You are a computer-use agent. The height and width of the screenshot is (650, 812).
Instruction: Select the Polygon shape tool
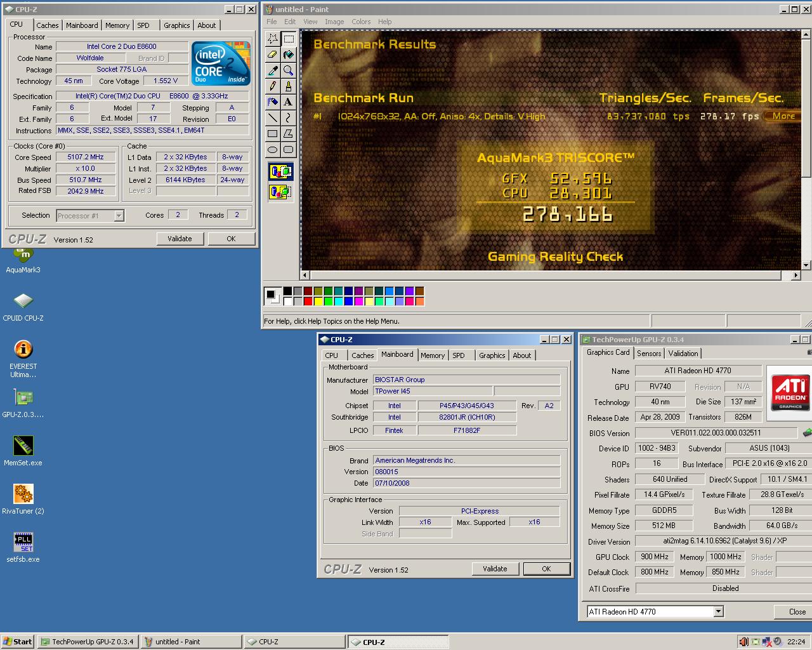tap(288, 133)
